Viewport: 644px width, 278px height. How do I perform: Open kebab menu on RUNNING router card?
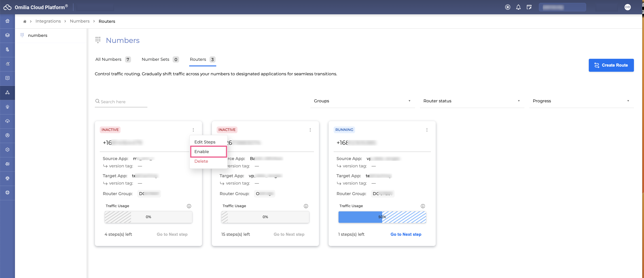point(427,130)
